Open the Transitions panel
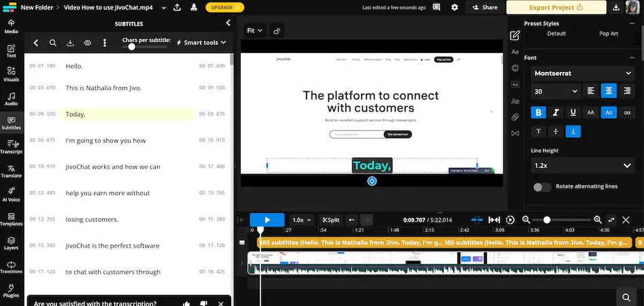The image size is (644, 306). [11, 267]
